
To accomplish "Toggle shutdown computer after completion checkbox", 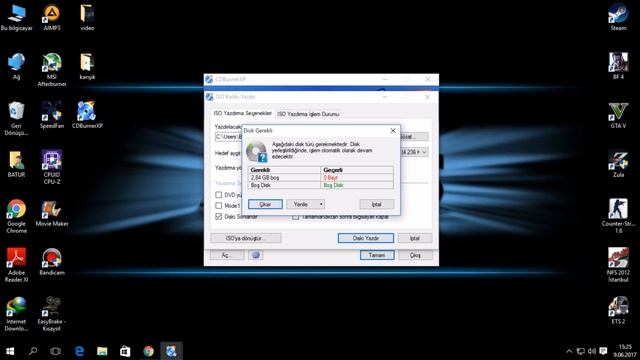I will tap(296, 217).
